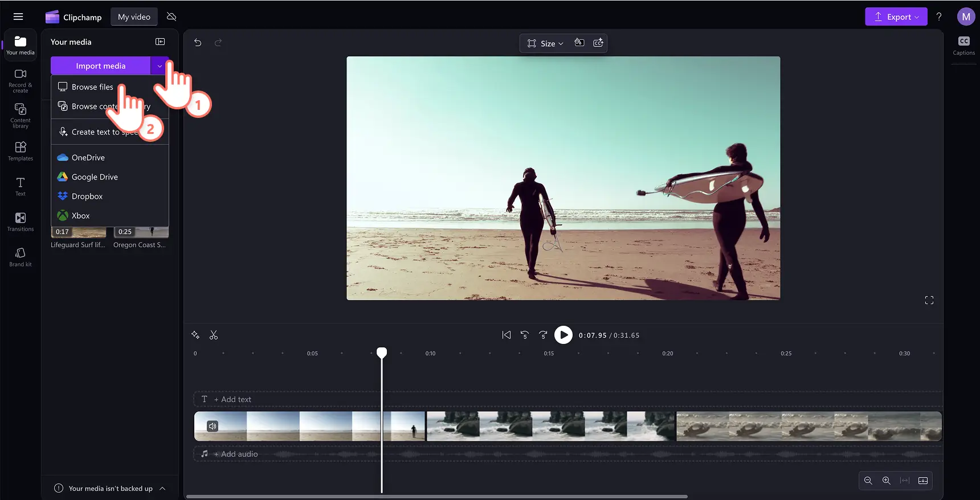Click the Clipchamp logo
This screenshot has height=500, width=980.
click(x=73, y=17)
